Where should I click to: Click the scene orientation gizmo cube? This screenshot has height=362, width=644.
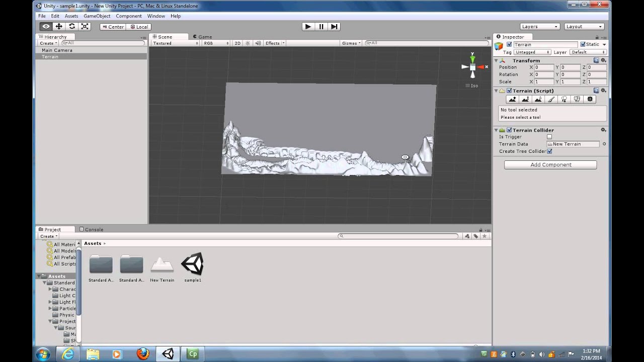coord(472,67)
